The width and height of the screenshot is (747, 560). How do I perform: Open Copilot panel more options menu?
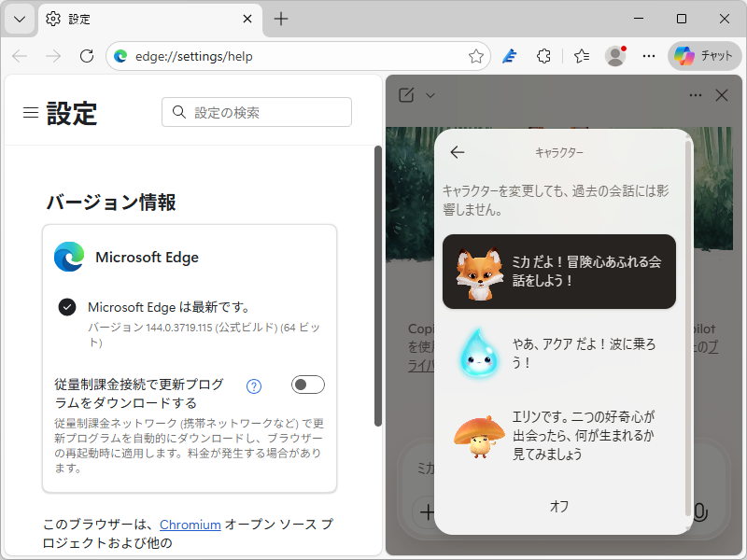coord(694,94)
